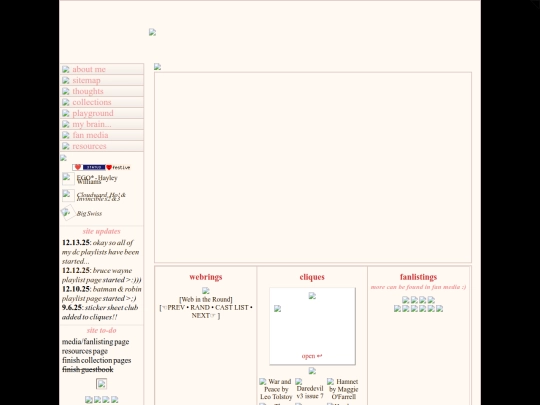Click the Hamnet by Maggie O'Farrell text
Image resolution: width=540 pixels, height=405 pixels.
pos(344,390)
